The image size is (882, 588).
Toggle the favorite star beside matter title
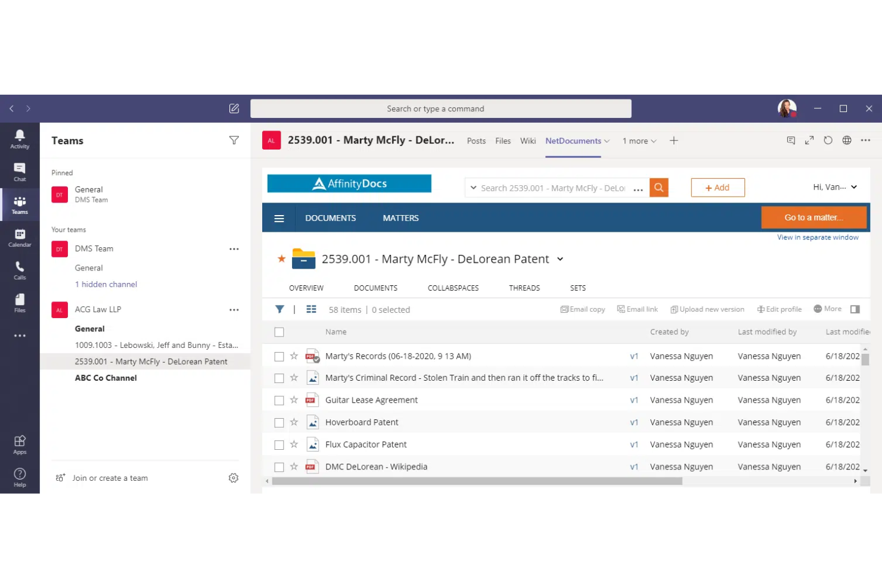click(281, 259)
